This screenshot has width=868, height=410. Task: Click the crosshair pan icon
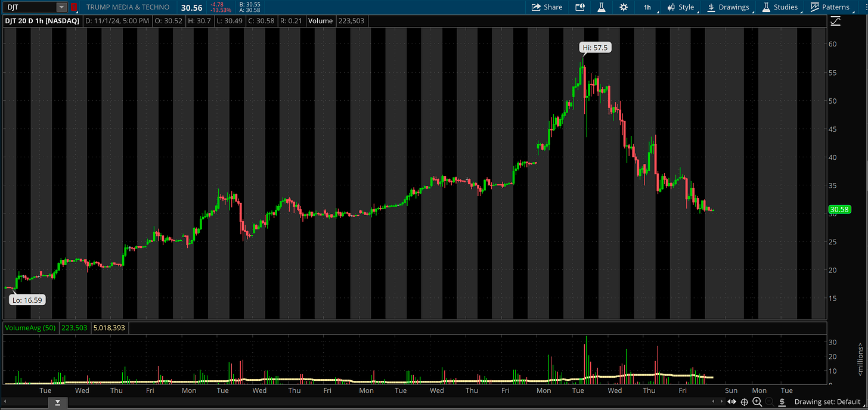click(x=745, y=402)
